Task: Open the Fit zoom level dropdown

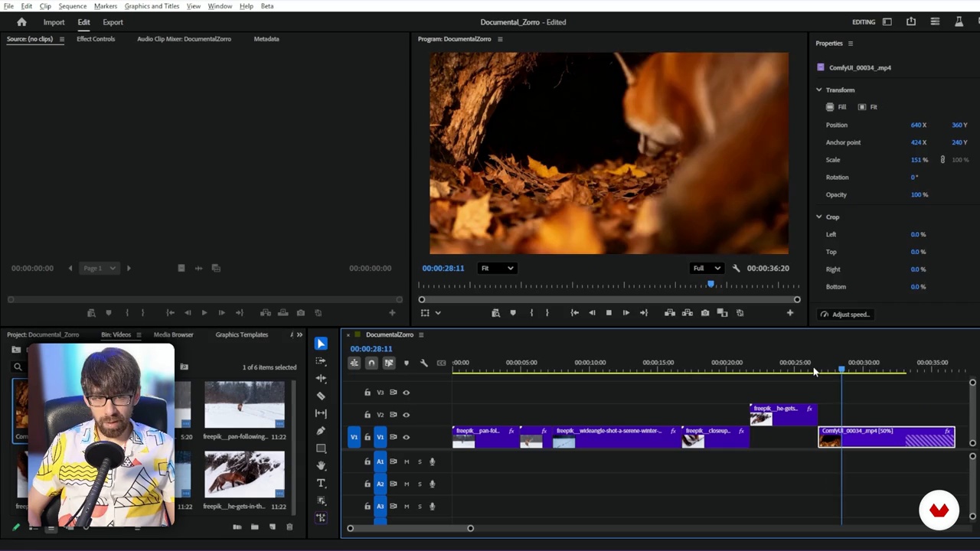Action: (x=496, y=268)
